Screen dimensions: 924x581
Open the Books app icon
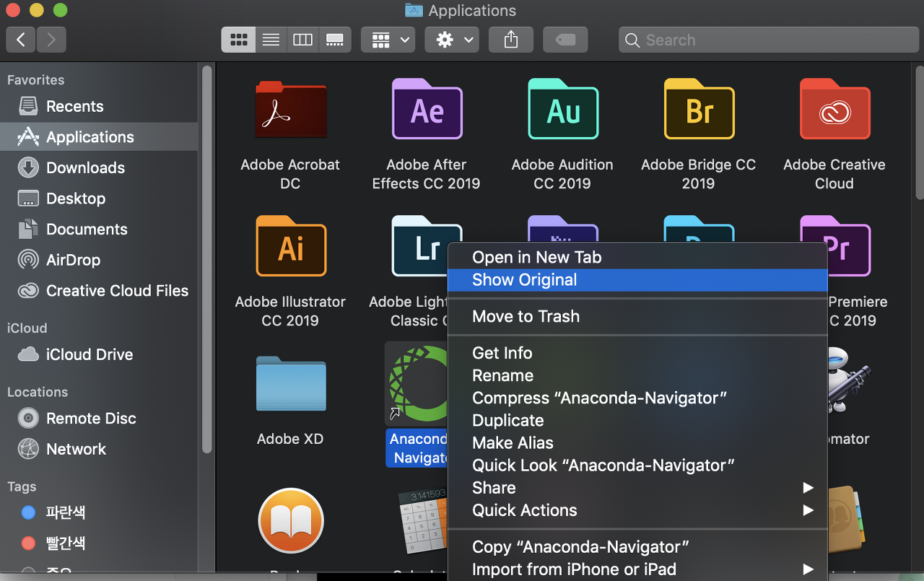(290, 521)
